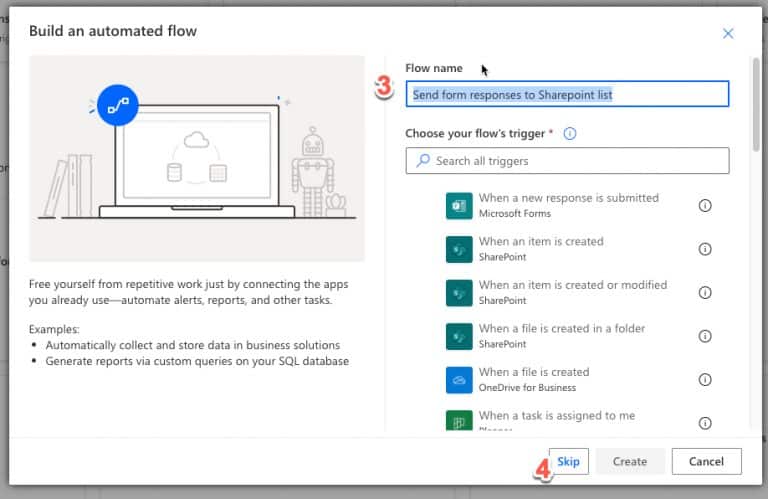The height and width of the screenshot is (499, 768).
Task: Click SharePoint icon for file created in folder
Action: tap(459, 336)
